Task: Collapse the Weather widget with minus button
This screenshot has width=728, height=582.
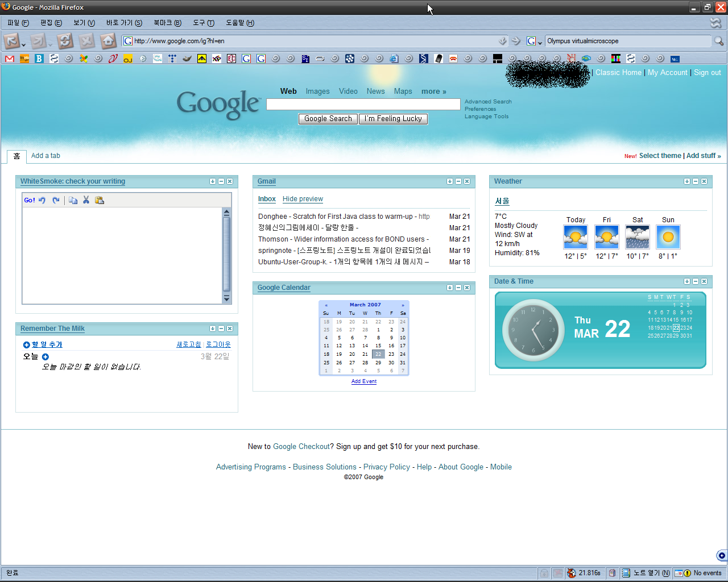Action: (x=696, y=181)
